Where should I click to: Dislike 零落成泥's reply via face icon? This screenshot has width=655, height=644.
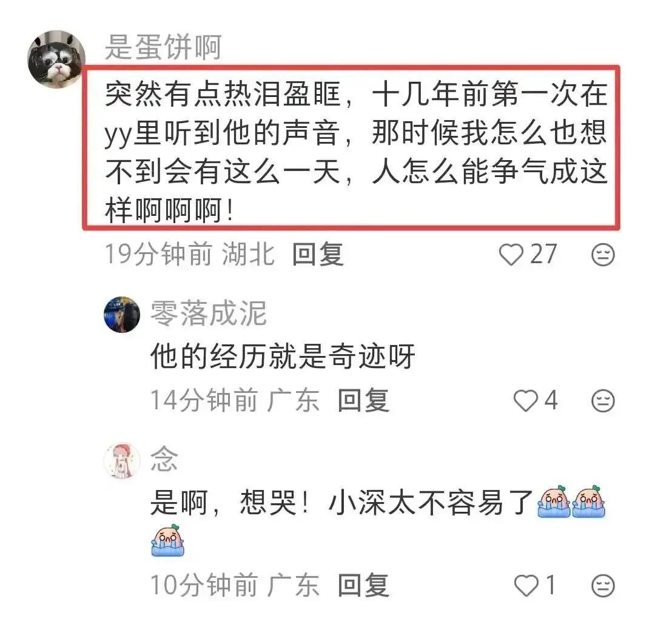[603, 400]
